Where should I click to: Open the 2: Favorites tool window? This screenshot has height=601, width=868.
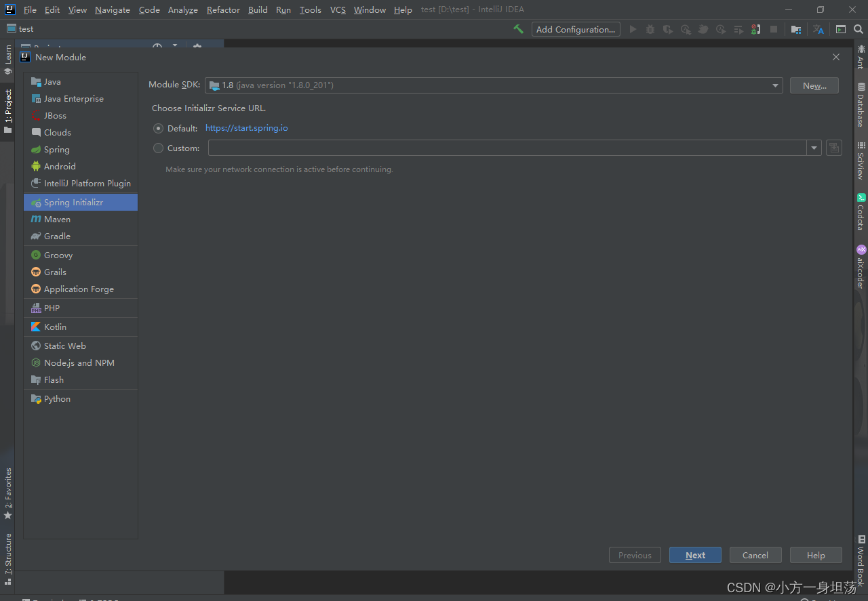(7, 493)
